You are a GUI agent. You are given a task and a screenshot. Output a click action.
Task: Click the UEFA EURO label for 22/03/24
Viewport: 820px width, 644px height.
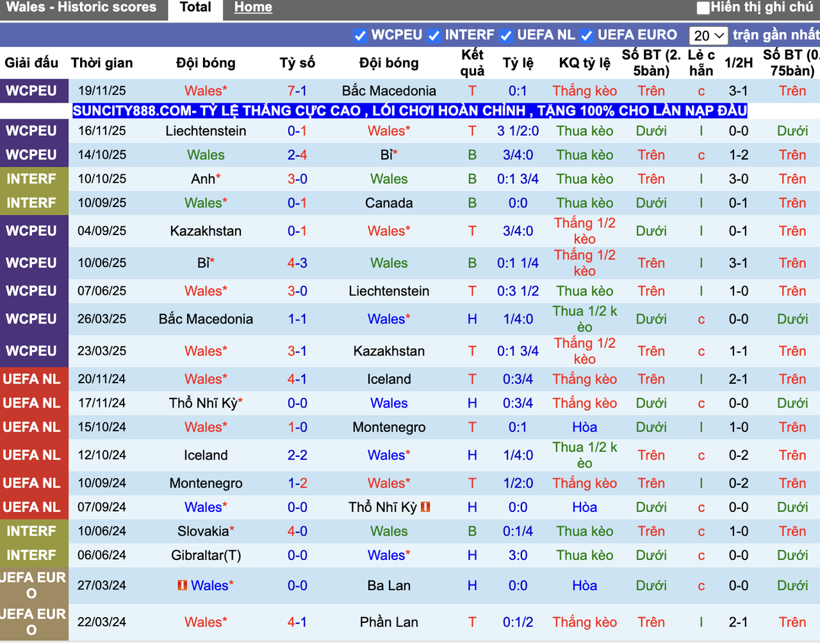(x=33, y=622)
